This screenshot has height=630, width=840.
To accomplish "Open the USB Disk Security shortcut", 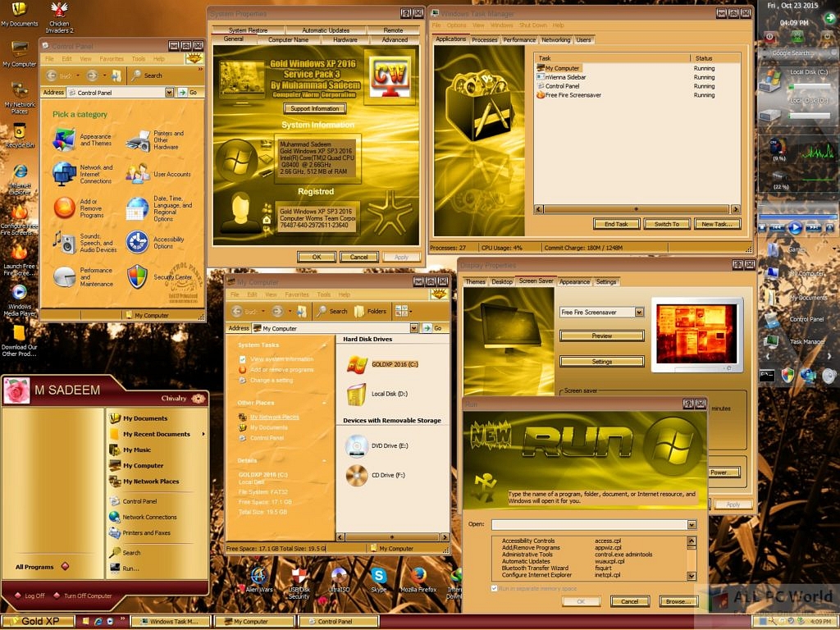I will click(x=299, y=583).
